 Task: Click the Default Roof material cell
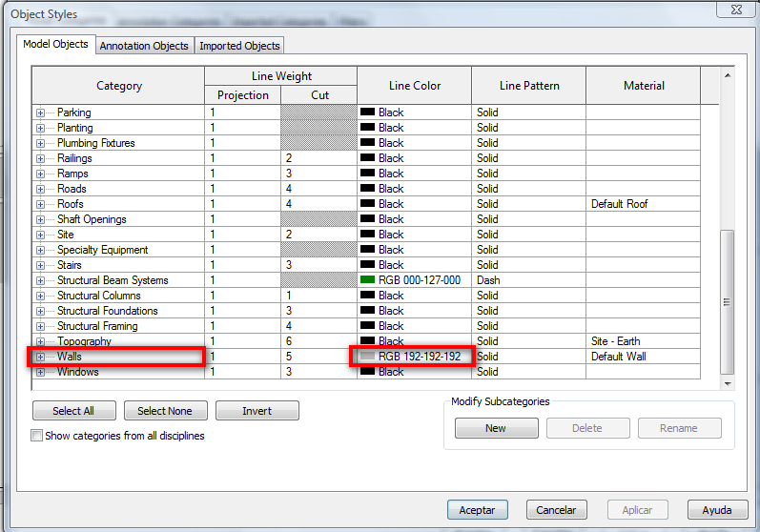[644, 204]
